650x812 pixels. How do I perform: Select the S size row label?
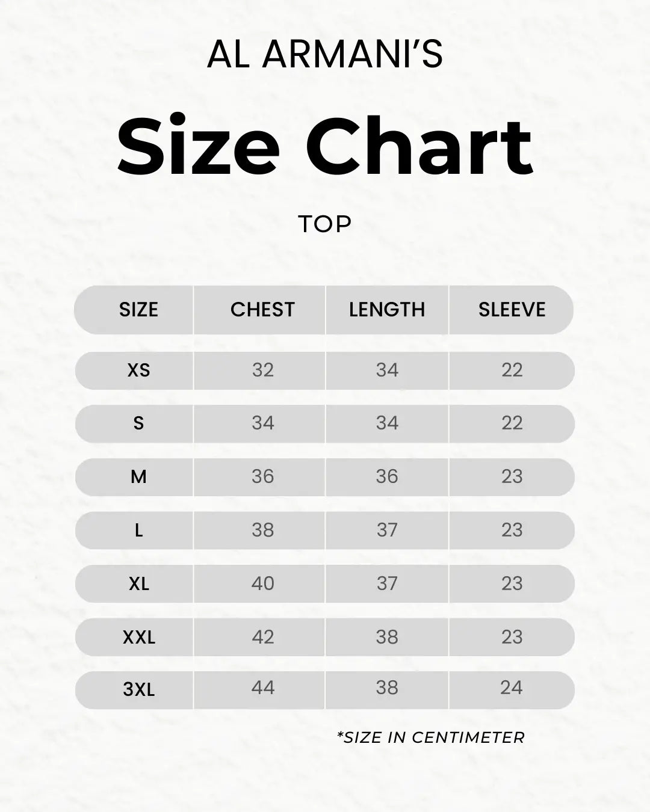click(138, 423)
